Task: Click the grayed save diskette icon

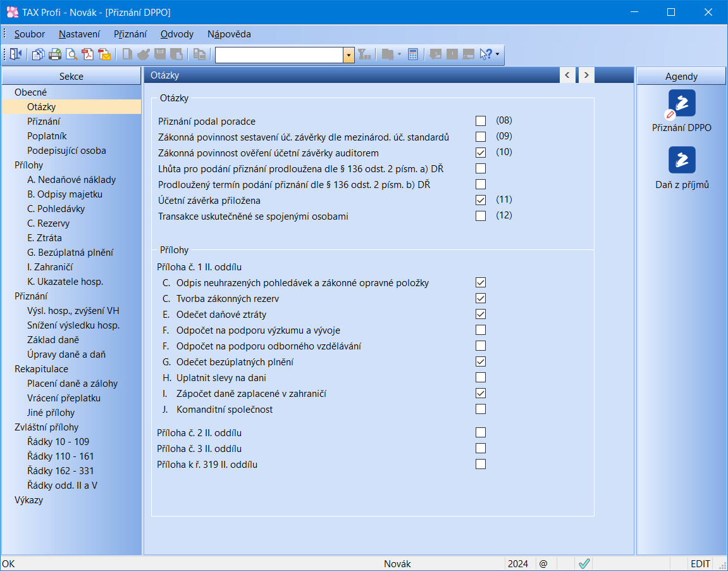Action: coord(160,54)
